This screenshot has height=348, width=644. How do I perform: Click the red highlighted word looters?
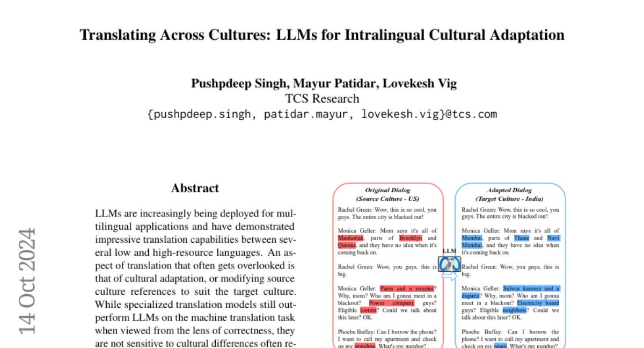point(368,310)
